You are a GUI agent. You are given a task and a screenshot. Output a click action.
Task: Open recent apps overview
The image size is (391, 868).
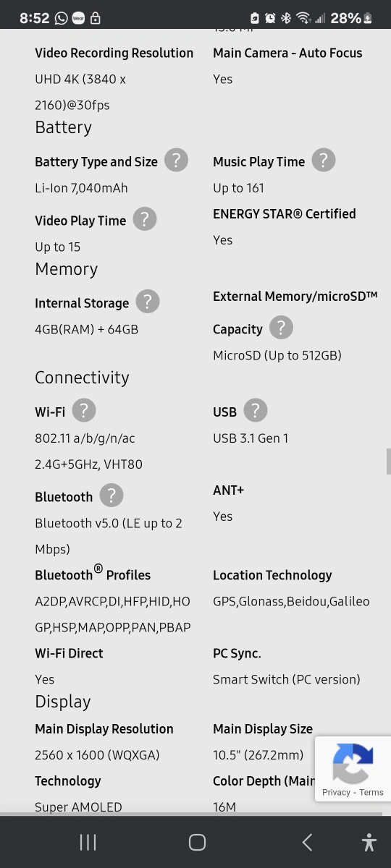88,842
